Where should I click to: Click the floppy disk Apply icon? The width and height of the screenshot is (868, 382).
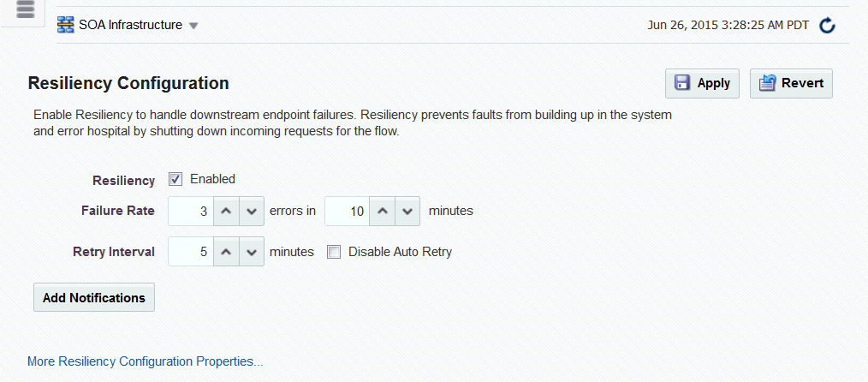coord(682,84)
